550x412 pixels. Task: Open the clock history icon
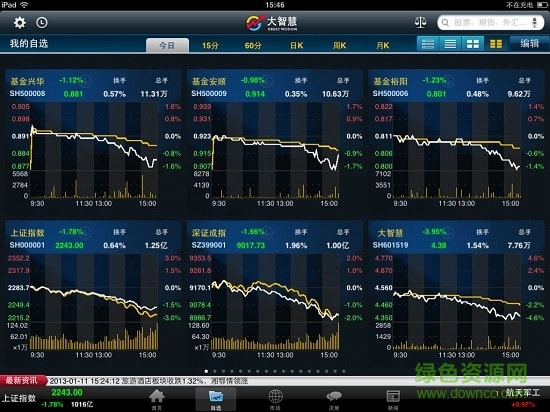point(42,23)
